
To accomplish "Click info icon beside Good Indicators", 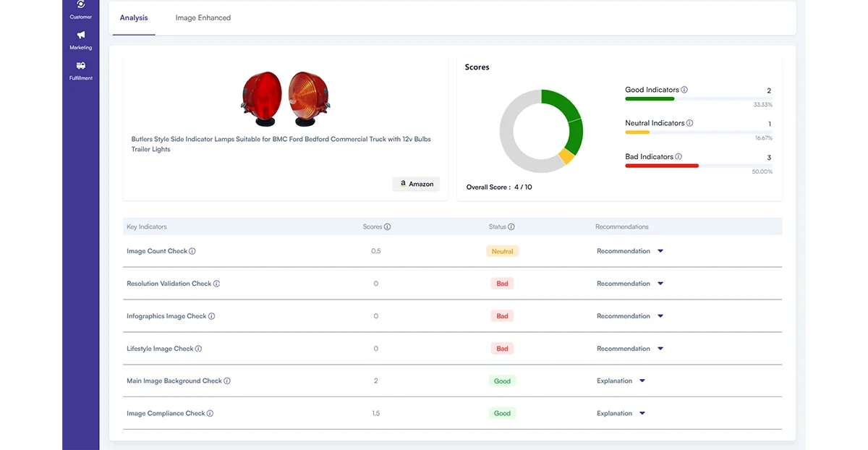I will [x=684, y=90].
